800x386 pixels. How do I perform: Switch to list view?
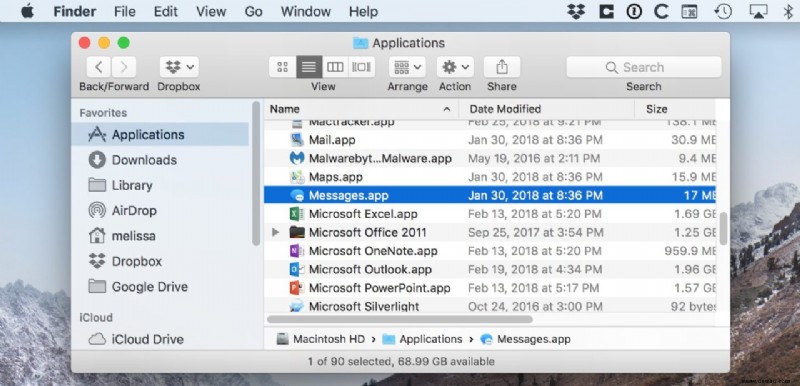309,67
